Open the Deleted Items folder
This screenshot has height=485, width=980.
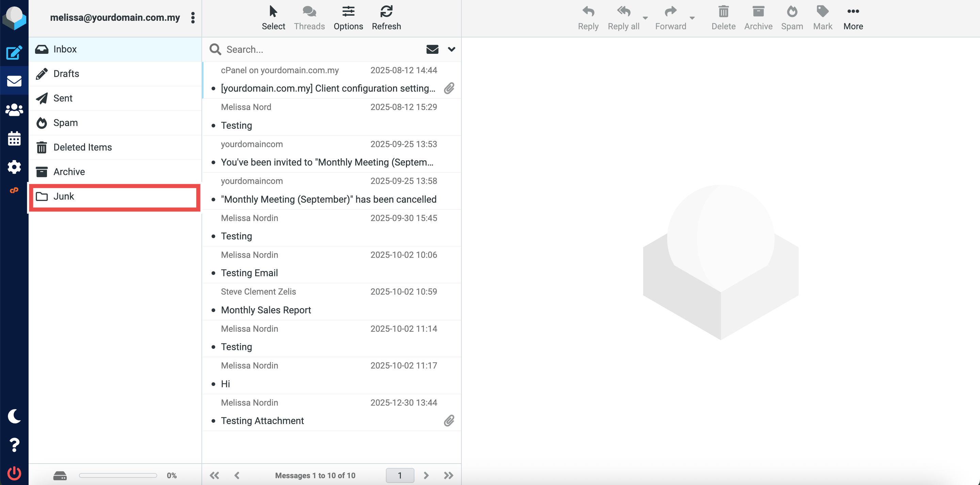pos(83,147)
